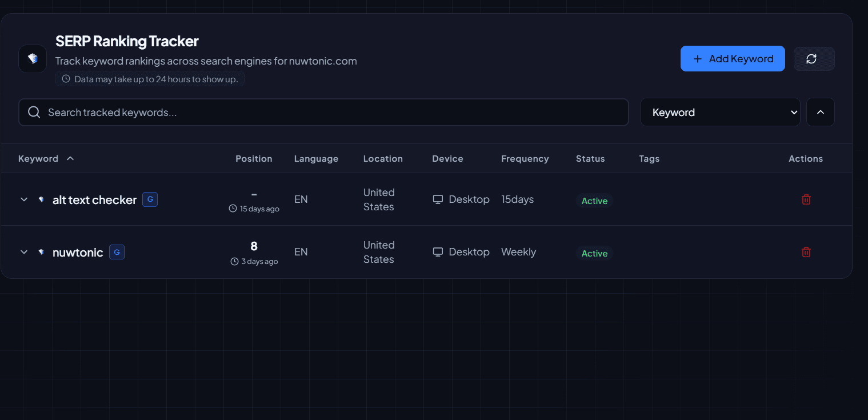The height and width of the screenshot is (420, 868).
Task: Click the SERP Ranking Tracker logo
Action: click(33, 58)
